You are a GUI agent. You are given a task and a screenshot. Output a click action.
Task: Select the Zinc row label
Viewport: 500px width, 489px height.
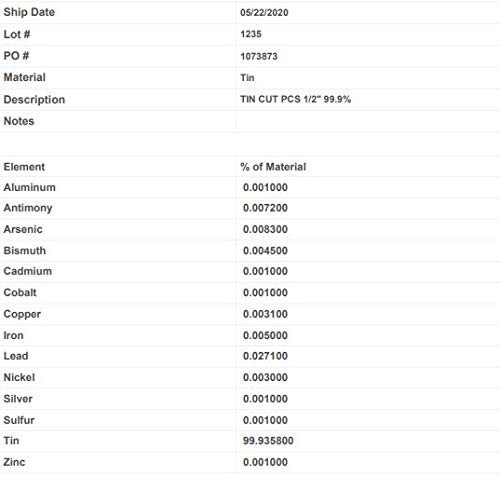coord(14,462)
